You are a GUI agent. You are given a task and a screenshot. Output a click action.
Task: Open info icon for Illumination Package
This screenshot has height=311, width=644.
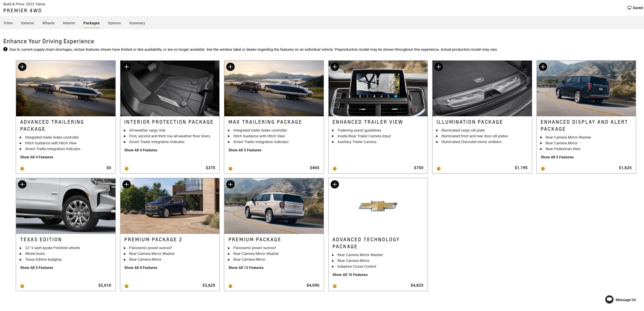[439, 169]
